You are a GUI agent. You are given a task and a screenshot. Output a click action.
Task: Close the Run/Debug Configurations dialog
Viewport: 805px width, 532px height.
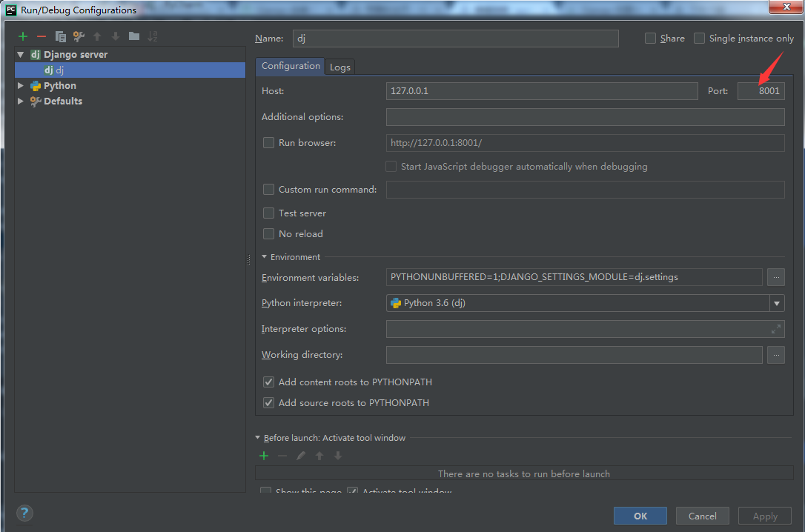click(786, 7)
